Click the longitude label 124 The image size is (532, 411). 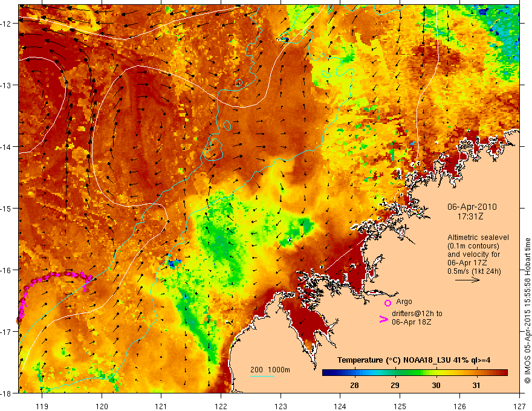click(x=340, y=406)
